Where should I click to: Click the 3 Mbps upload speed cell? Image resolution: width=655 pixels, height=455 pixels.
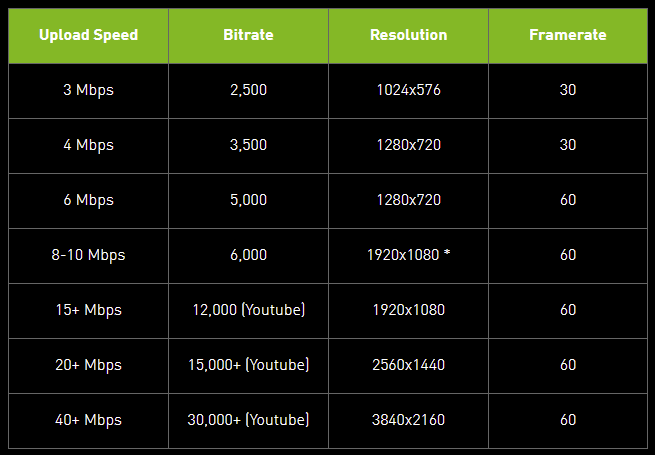[88, 90]
